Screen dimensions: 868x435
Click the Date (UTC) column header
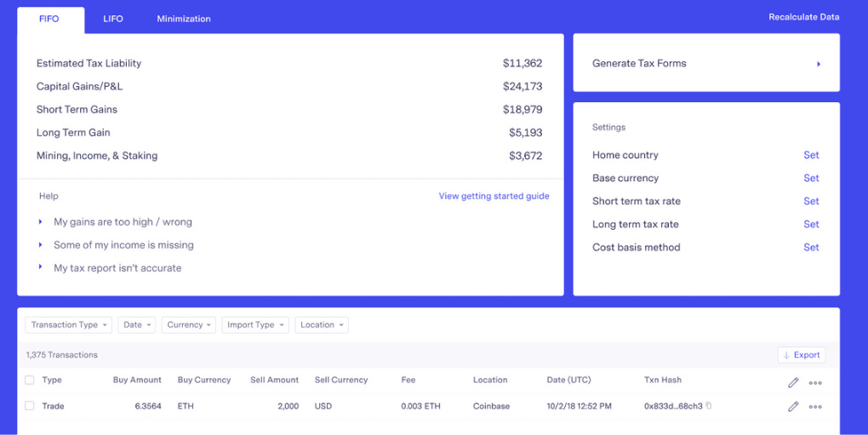(569, 381)
